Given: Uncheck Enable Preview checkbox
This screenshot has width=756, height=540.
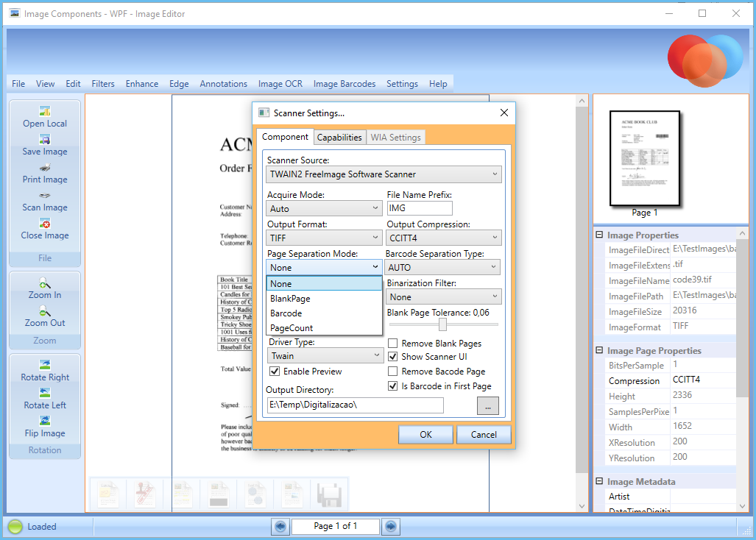Looking at the screenshot, I should [275, 372].
